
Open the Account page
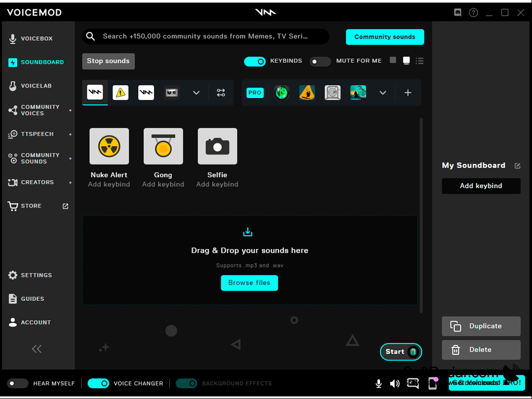point(30,322)
